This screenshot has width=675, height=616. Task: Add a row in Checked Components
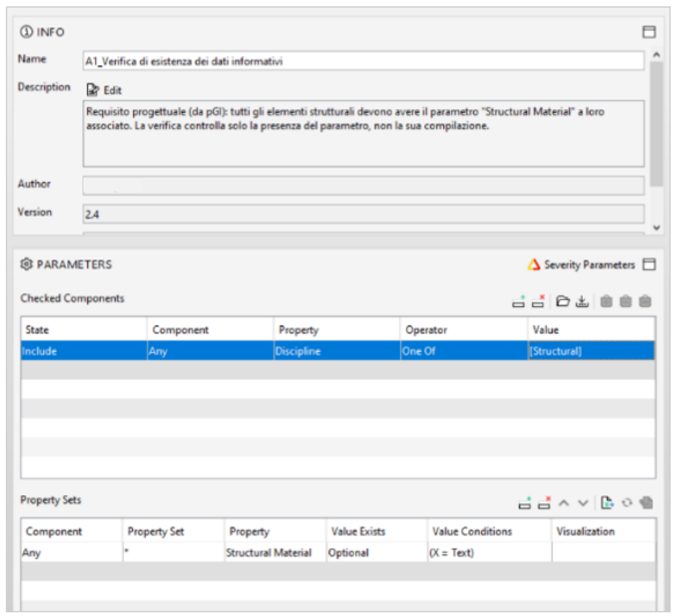pos(518,301)
